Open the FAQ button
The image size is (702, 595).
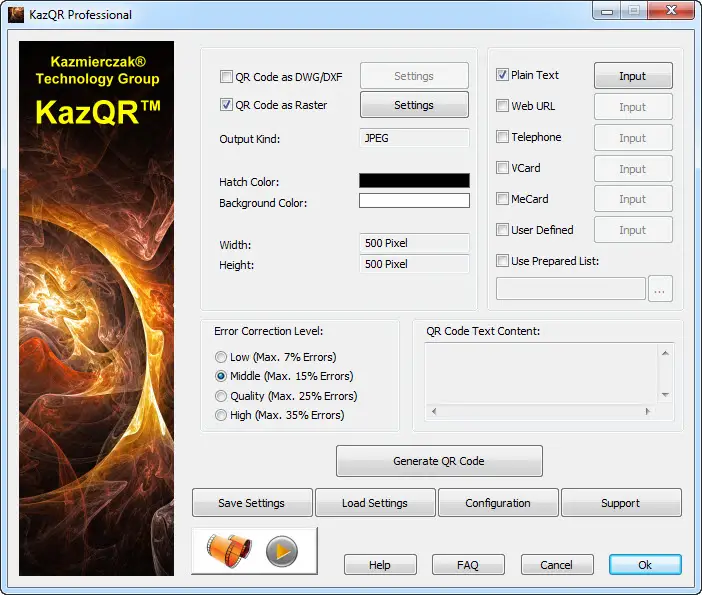468,565
